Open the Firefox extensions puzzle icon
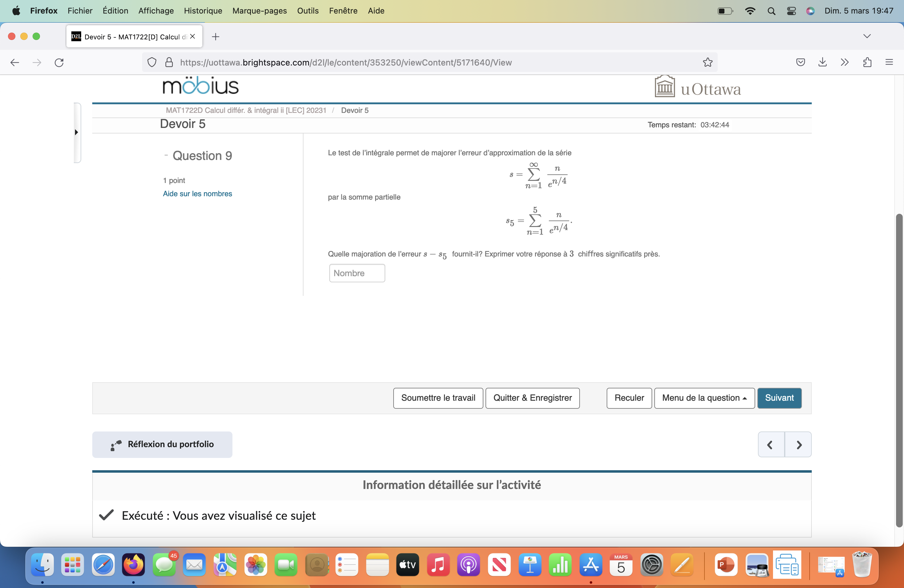The height and width of the screenshot is (588, 904). pos(867,62)
